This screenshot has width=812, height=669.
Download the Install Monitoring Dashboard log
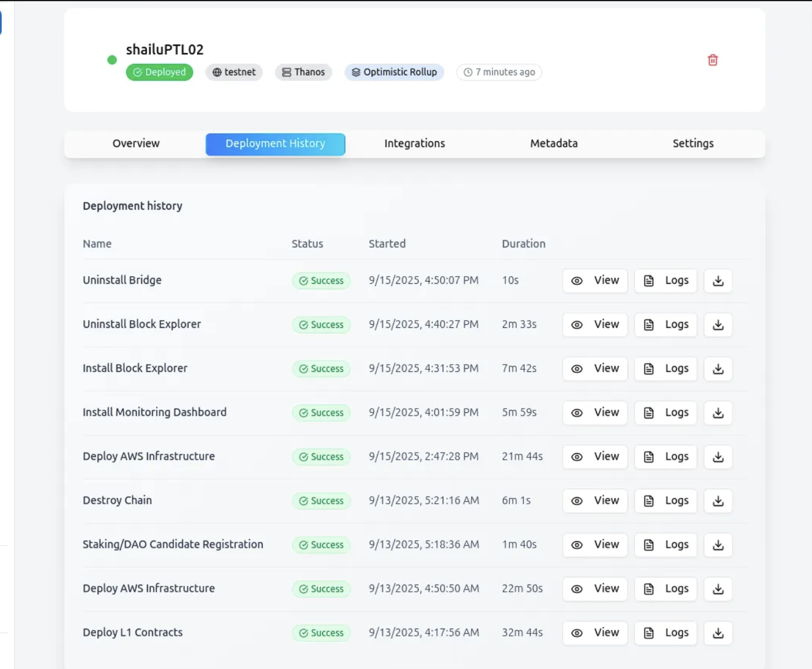click(x=718, y=413)
